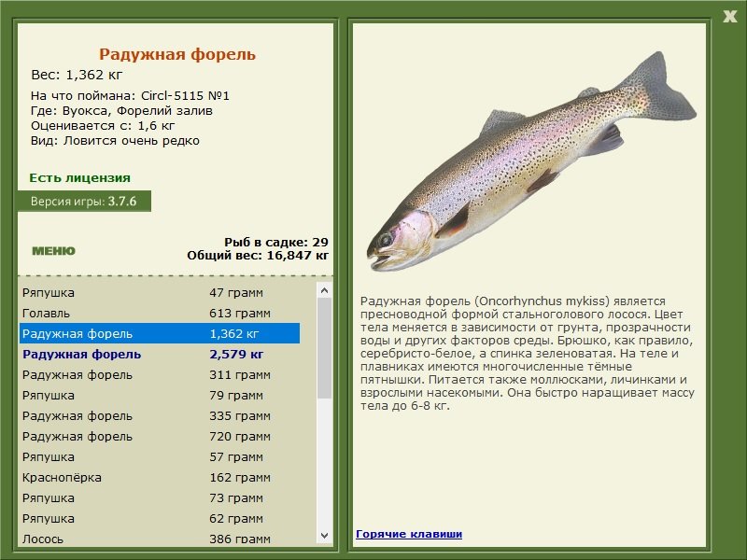
Task: Click the scrollbar up arrow in fish list
Action: click(324, 290)
